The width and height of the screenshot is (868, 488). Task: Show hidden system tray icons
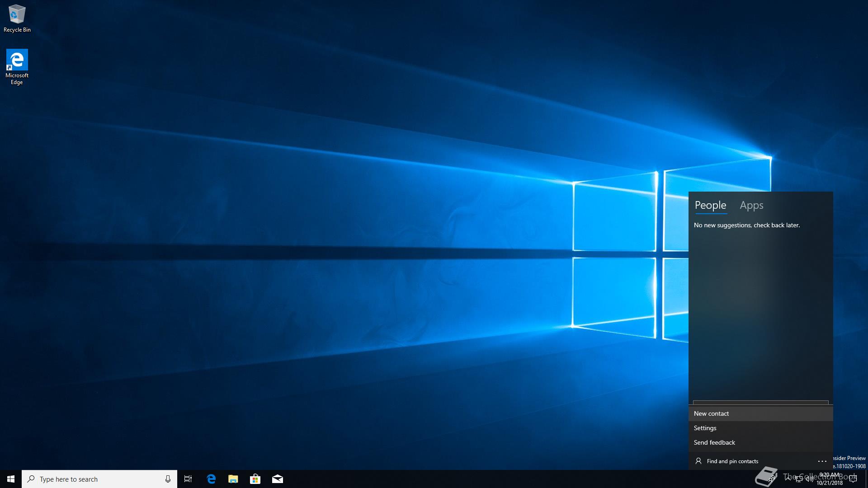[788, 479]
